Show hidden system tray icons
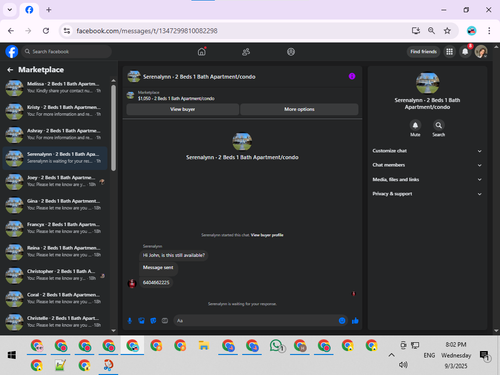This screenshot has height=375, width=500. pyautogui.click(x=391, y=355)
